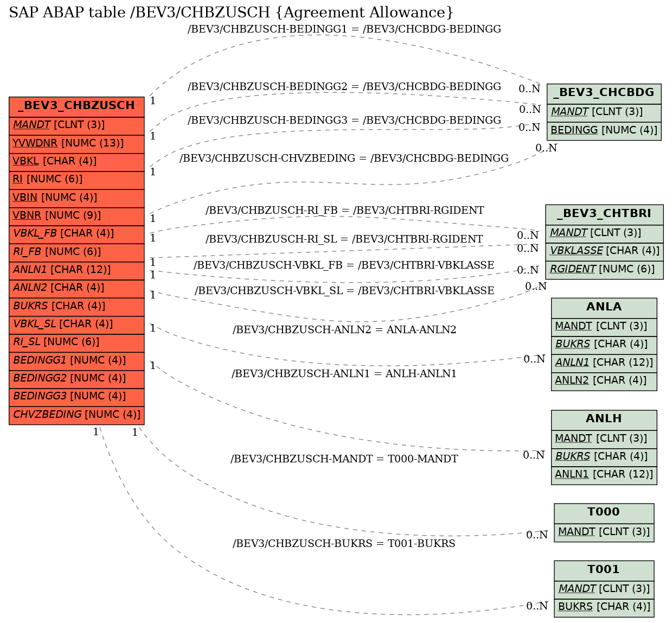Viewport: 672px width, 623px height.
Task: Click MANDT field in _BEV3_CHCBDG table
Action: [x=604, y=112]
